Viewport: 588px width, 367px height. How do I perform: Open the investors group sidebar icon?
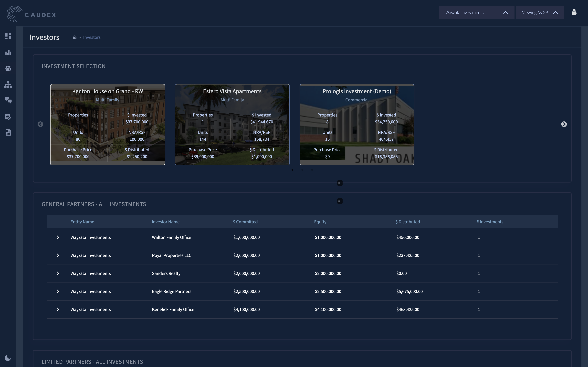point(8,69)
